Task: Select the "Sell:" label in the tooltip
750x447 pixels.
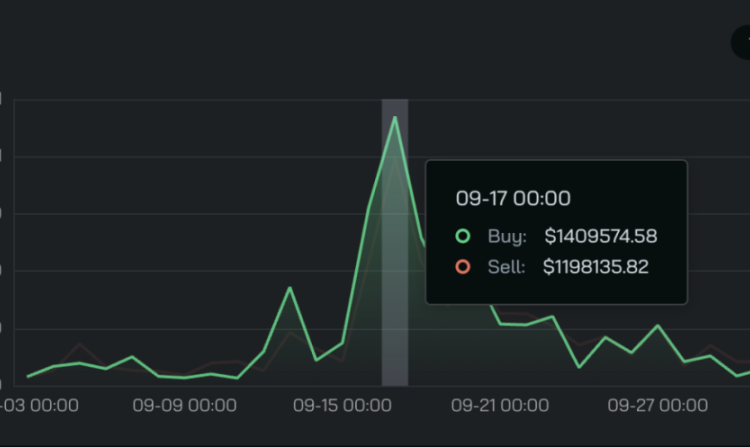Action: [506, 267]
